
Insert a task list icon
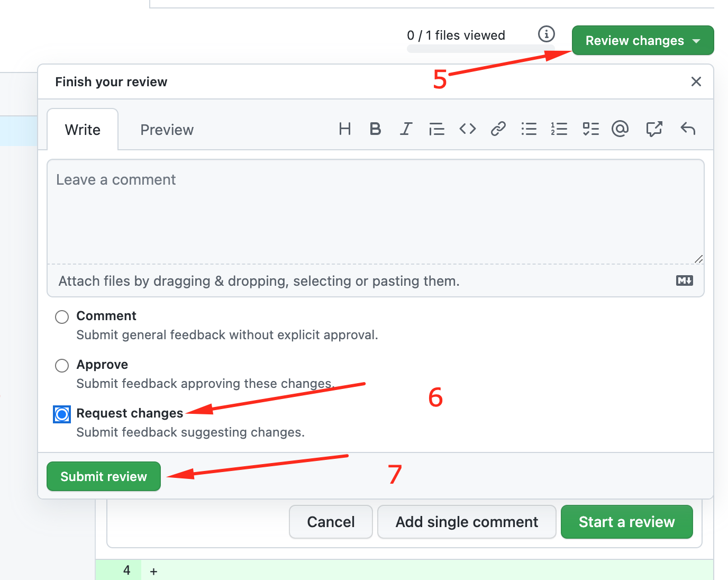point(590,129)
